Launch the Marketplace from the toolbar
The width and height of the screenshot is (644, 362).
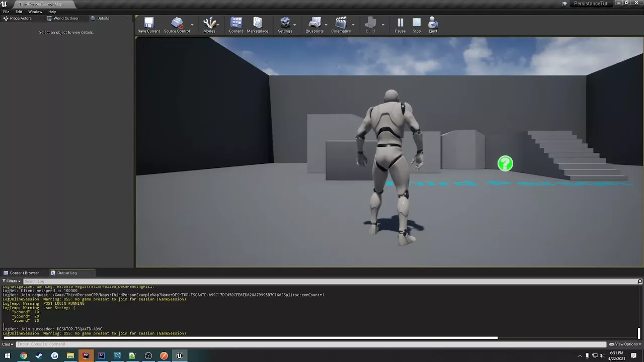point(257,24)
